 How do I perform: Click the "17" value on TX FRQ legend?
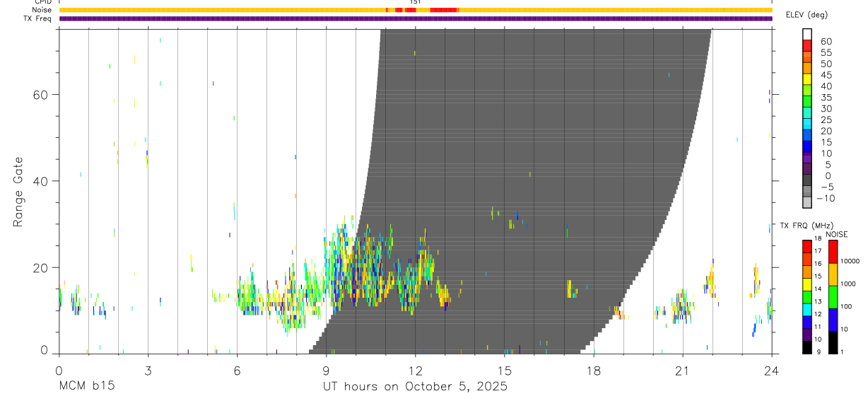coord(817,251)
